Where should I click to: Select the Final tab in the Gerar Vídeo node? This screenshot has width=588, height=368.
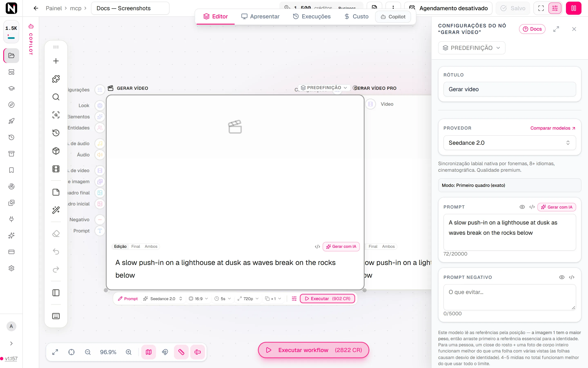(x=136, y=246)
